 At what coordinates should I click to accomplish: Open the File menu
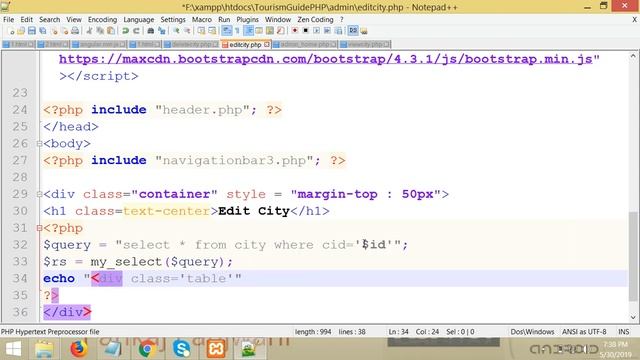point(8,20)
